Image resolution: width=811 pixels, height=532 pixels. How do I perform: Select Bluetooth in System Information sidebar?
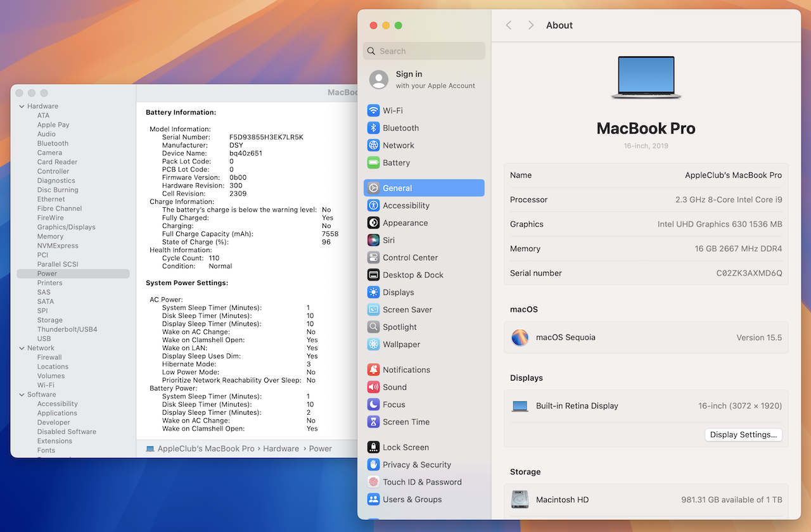tap(53, 144)
